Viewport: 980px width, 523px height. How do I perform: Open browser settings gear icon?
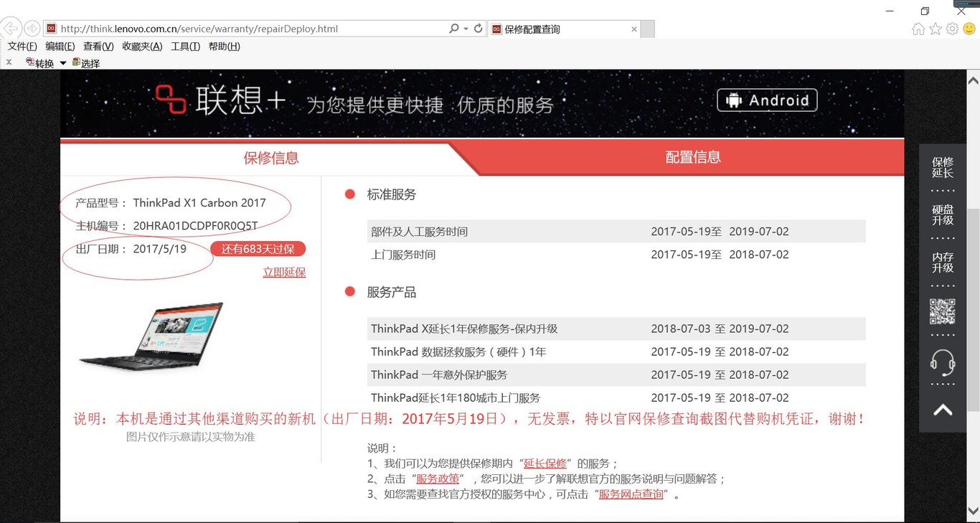952,29
